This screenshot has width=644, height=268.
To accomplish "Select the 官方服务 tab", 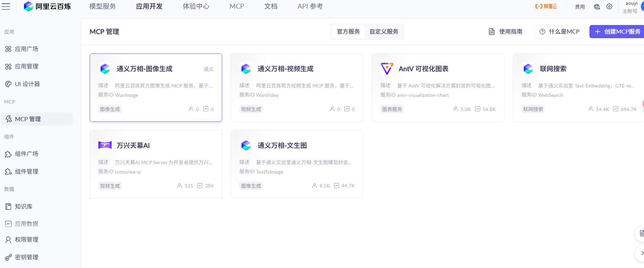I will tap(348, 32).
